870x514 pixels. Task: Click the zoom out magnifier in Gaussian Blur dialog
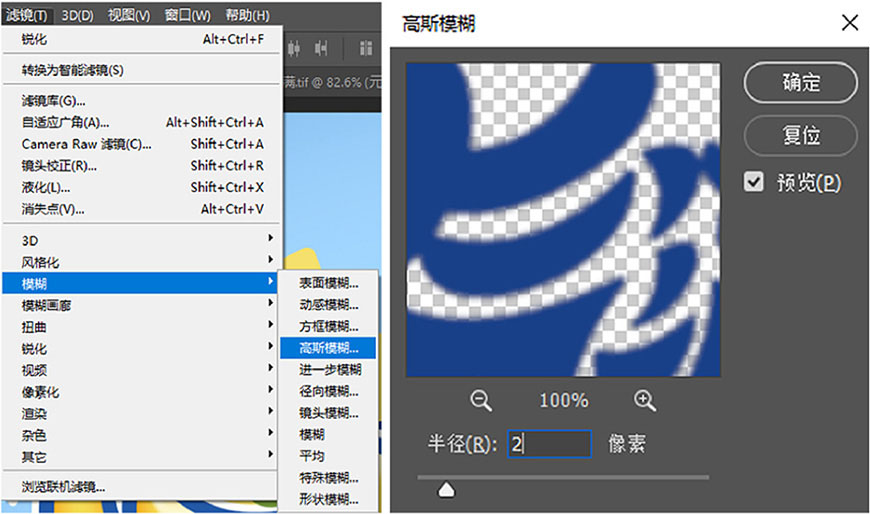[480, 400]
